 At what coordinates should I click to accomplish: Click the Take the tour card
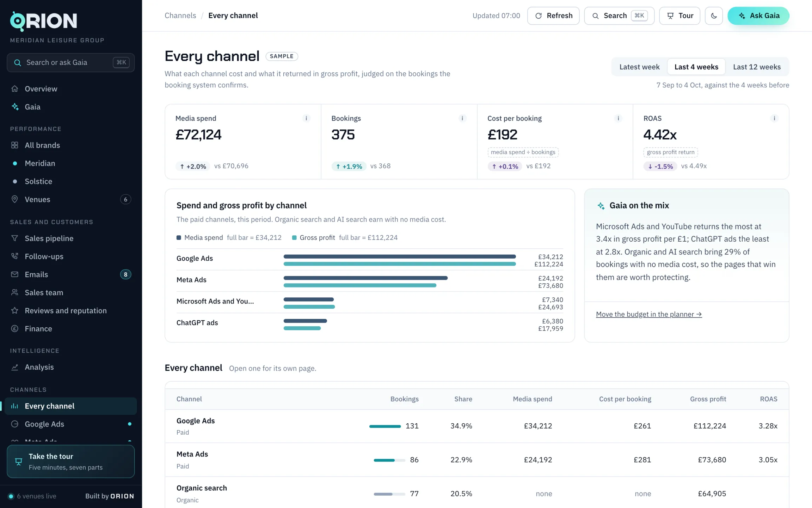click(x=70, y=461)
